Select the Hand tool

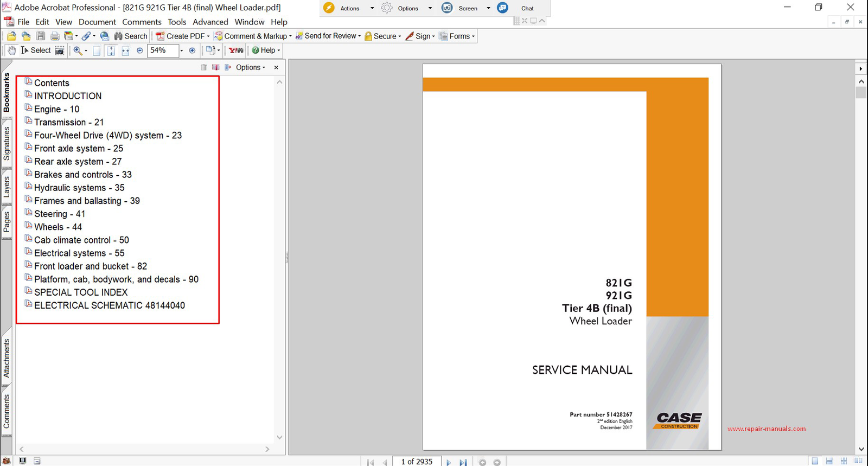(12, 50)
